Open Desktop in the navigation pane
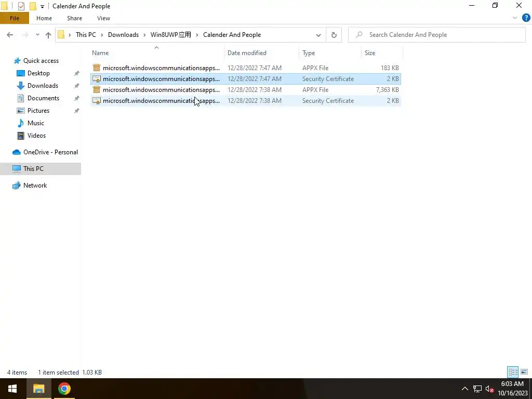 38,73
